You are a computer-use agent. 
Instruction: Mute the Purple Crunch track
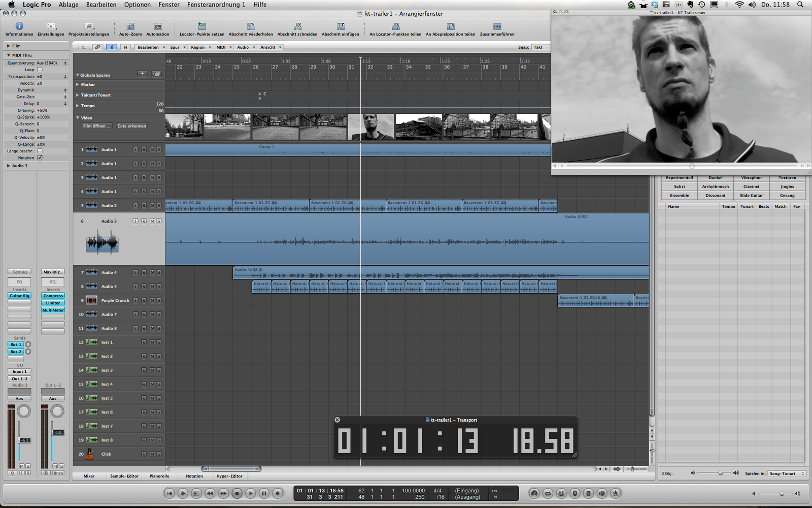152,301
